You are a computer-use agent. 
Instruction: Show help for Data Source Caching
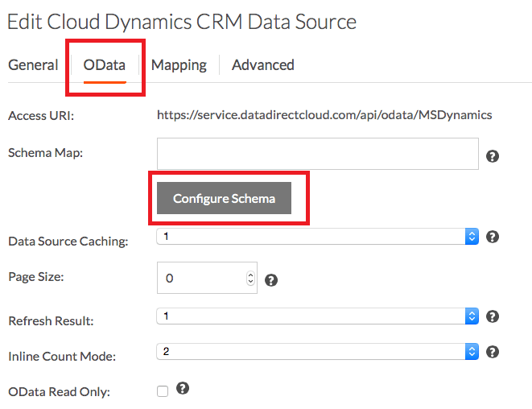[x=493, y=237]
